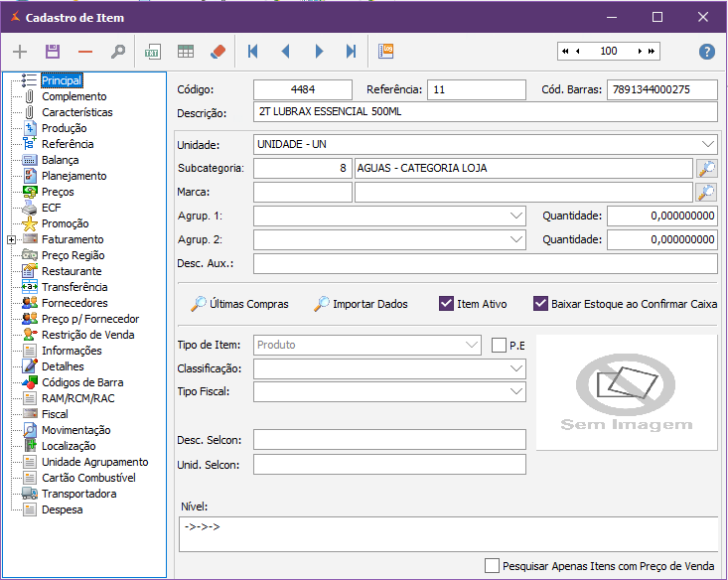Delete the record with the red minus icon

pyautogui.click(x=85, y=52)
